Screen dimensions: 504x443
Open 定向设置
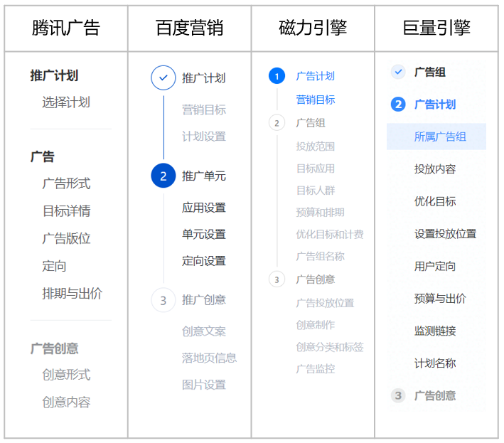[x=204, y=261]
